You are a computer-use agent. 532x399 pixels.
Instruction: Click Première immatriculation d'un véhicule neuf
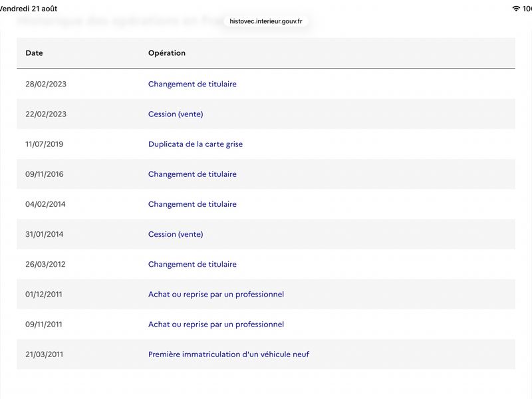[228, 354]
